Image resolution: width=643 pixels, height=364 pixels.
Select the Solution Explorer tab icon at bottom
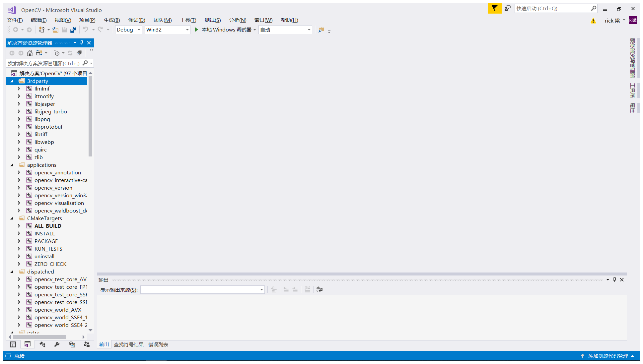[x=28, y=344]
